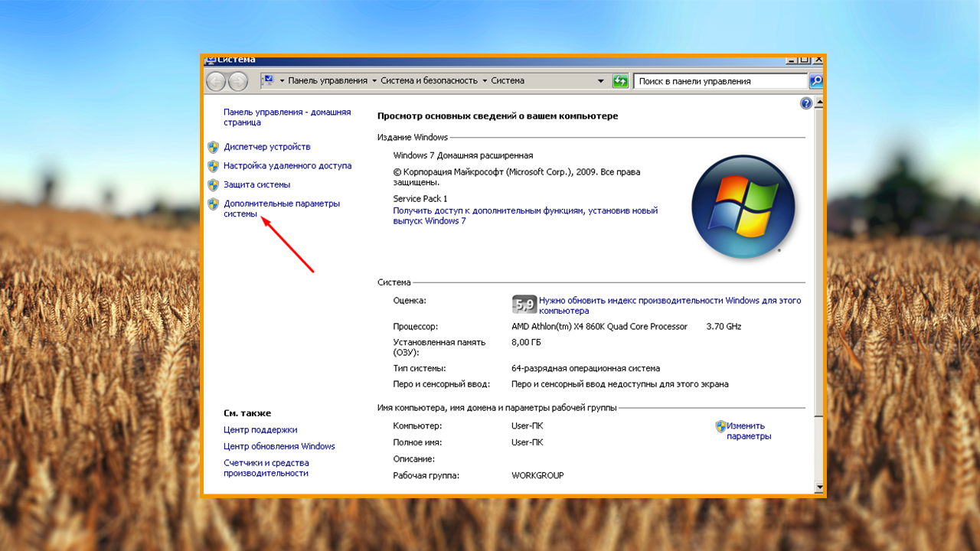
Task: Click the WORKGROUP value
Action: point(537,476)
